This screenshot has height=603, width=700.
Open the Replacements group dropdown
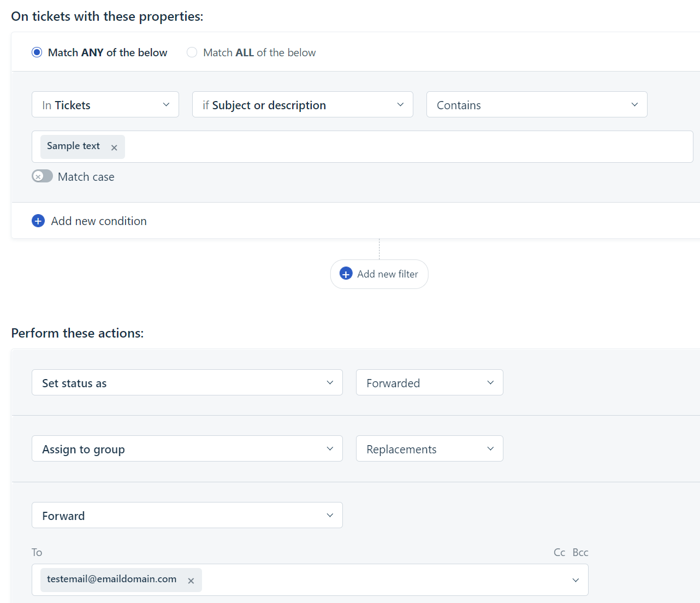(x=430, y=448)
